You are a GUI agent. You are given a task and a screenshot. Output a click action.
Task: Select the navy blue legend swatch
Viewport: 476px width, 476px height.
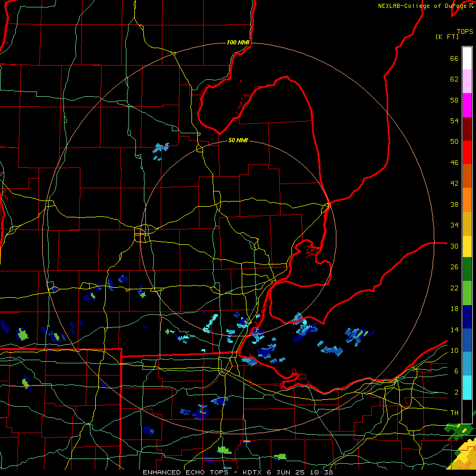(x=467, y=317)
